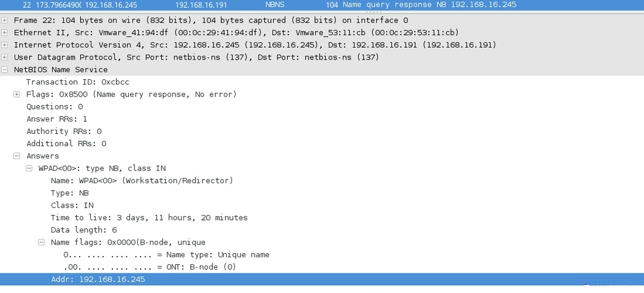Select the Name type: Unique name line
644x293 pixels.
(x=166, y=254)
